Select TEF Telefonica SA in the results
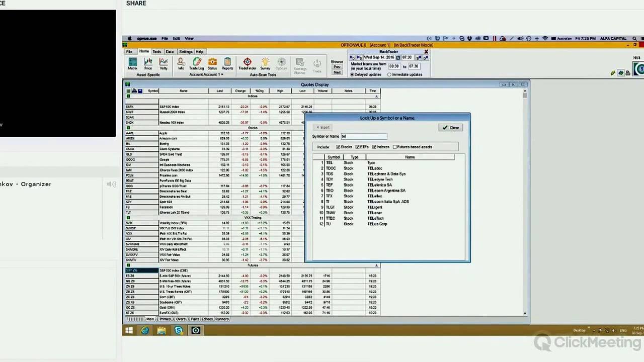This screenshot has height=362, width=644. tap(383, 185)
